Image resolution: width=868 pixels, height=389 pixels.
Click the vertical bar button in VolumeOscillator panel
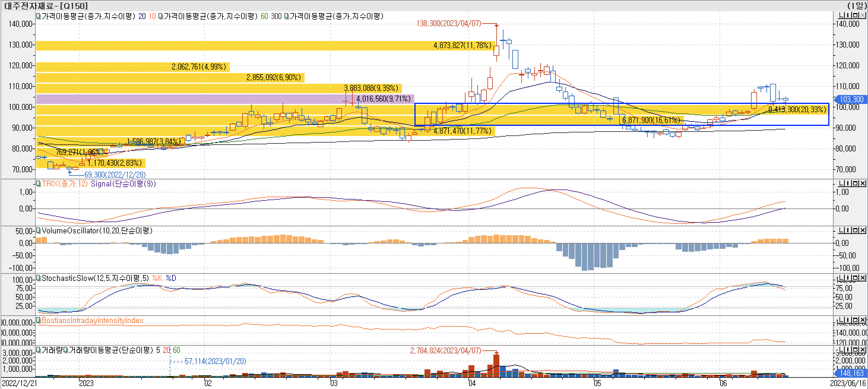point(848,230)
